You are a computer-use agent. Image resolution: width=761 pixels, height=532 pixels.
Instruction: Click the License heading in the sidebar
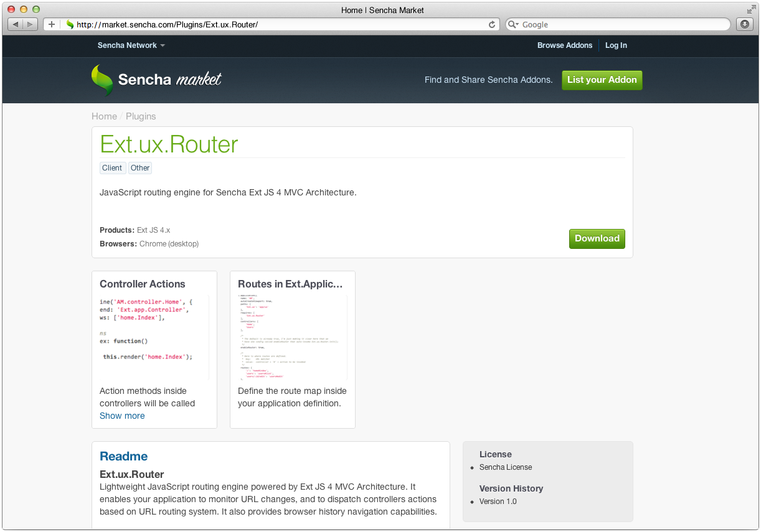496,454
